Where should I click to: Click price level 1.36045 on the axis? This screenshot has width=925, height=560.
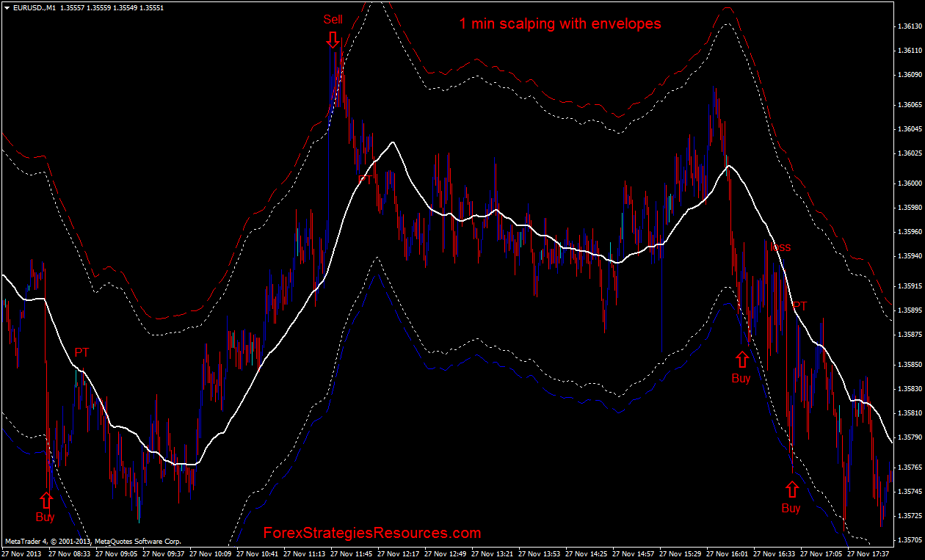(909, 129)
